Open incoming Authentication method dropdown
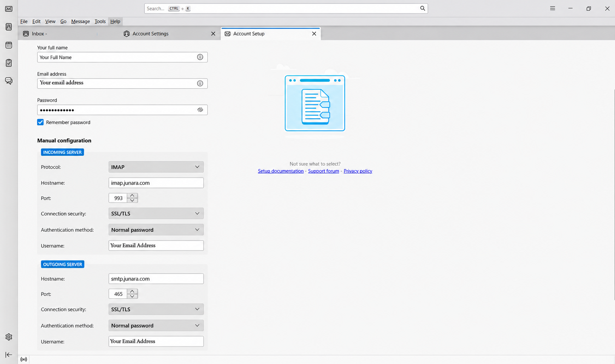Viewport: 615px width, 364px height. 156,230
